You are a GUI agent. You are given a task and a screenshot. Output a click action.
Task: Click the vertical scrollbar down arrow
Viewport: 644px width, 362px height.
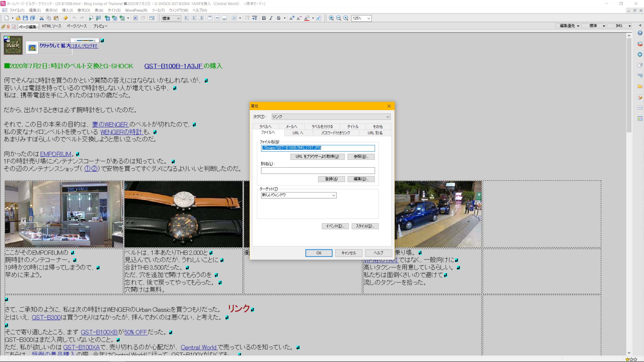click(629, 353)
